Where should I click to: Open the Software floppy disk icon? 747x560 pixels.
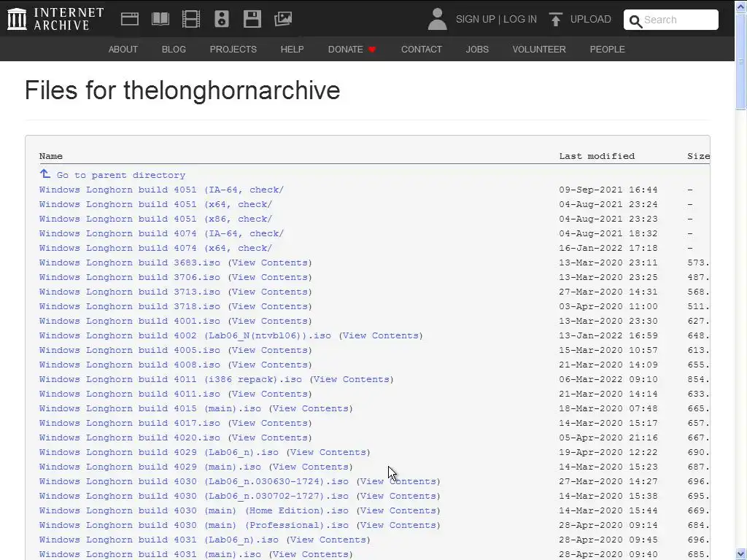252,19
